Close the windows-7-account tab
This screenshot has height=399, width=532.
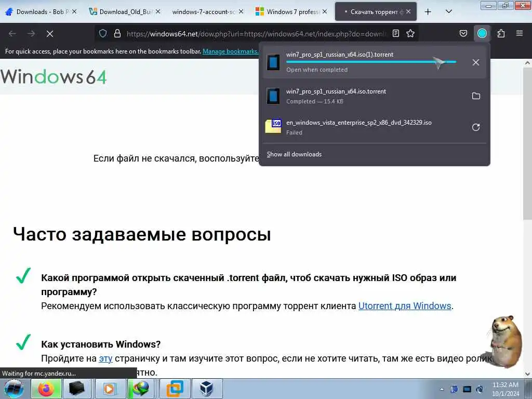click(241, 11)
